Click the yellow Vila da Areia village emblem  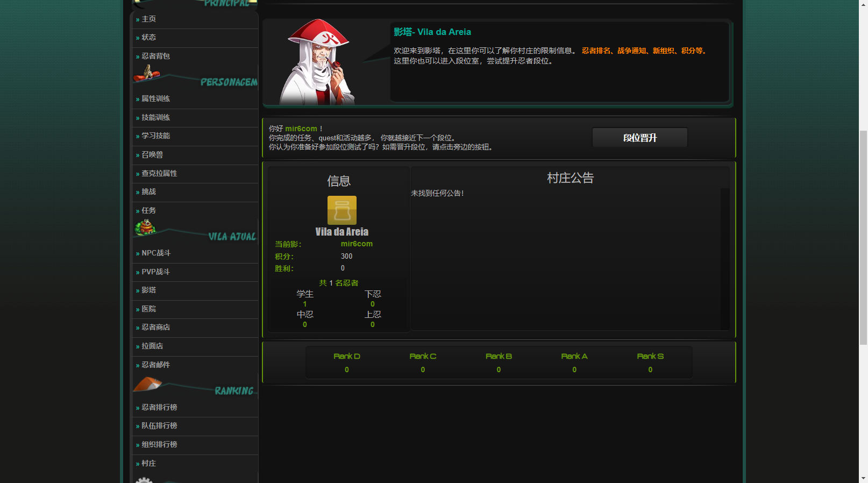pos(341,210)
